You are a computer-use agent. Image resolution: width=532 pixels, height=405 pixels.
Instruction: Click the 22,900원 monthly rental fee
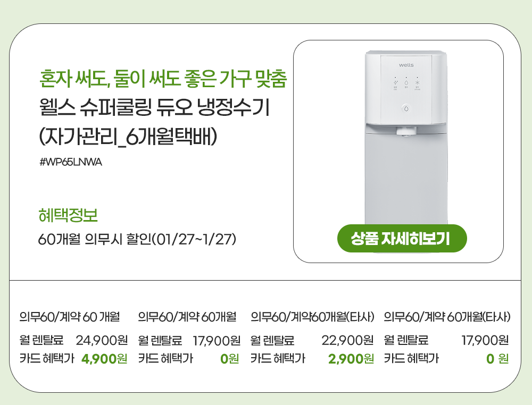point(348,340)
